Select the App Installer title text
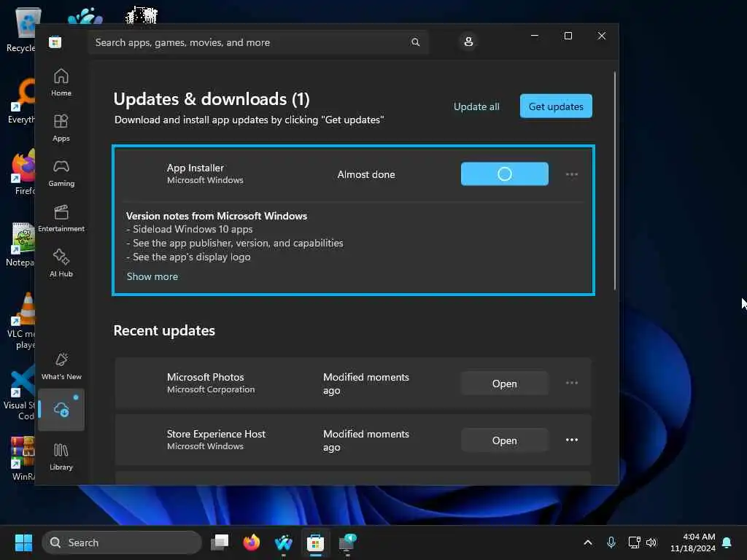 tap(196, 168)
